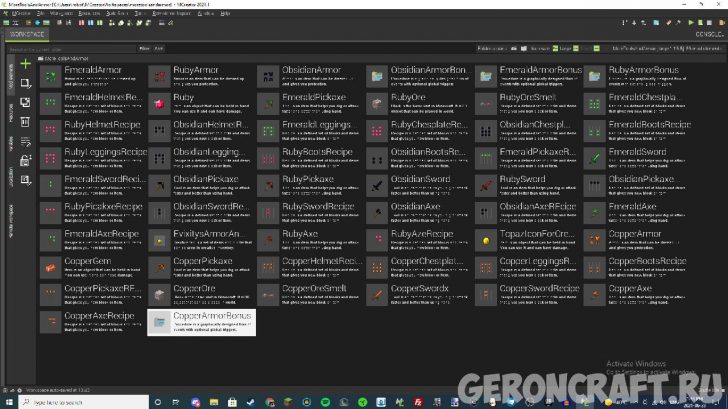Select the TopazIconForCre... element
The height and width of the screenshot is (409, 728).
pyautogui.click(x=526, y=239)
